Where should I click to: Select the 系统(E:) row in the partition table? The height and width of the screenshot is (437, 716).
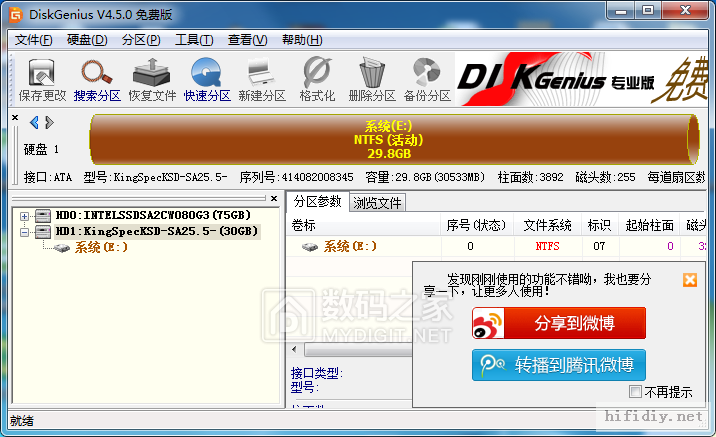tap(496, 247)
